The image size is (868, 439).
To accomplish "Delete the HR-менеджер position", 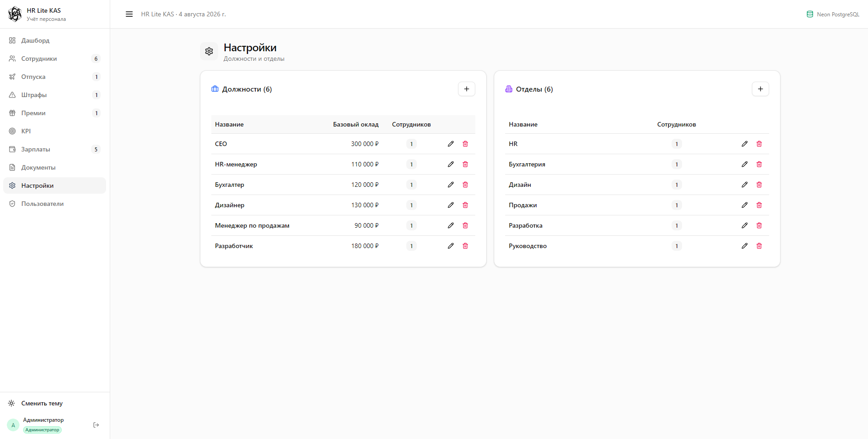I will tap(465, 164).
